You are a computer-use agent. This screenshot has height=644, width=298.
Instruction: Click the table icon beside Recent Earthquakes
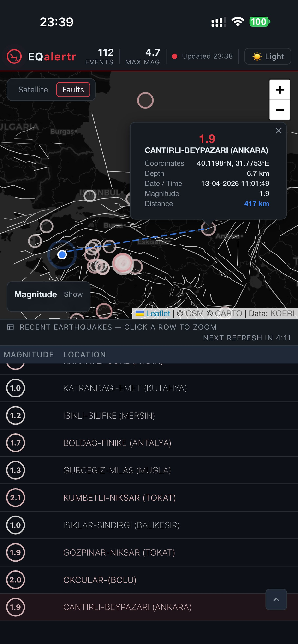(x=11, y=327)
